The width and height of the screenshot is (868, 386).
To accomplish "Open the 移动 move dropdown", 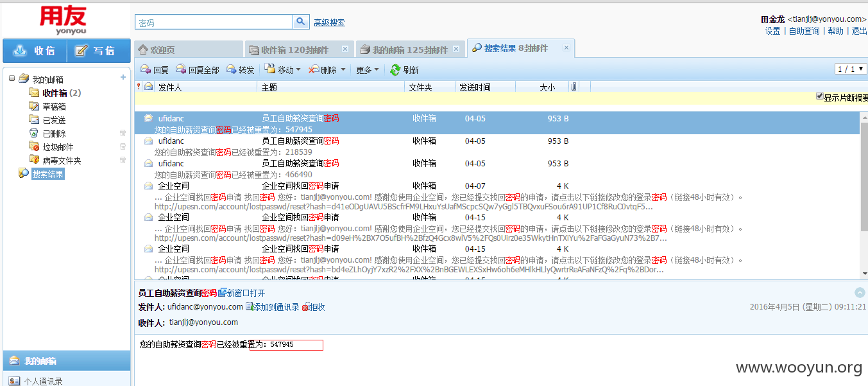I will [283, 69].
